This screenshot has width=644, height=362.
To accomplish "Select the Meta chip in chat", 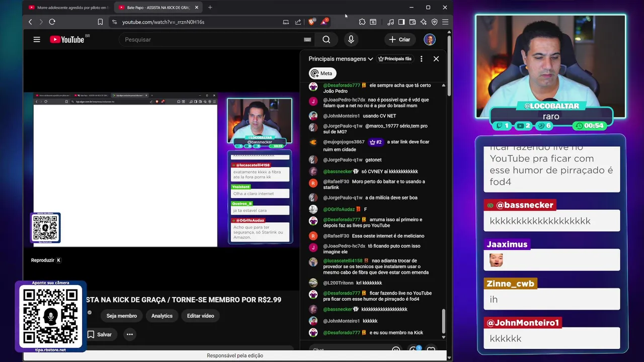I will pyautogui.click(x=322, y=73).
